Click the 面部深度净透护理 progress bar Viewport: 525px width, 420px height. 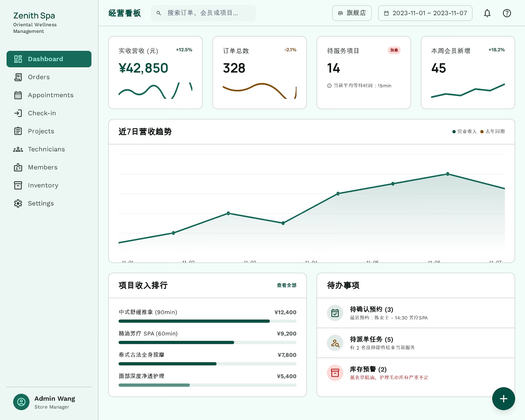[x=207, y=385]
